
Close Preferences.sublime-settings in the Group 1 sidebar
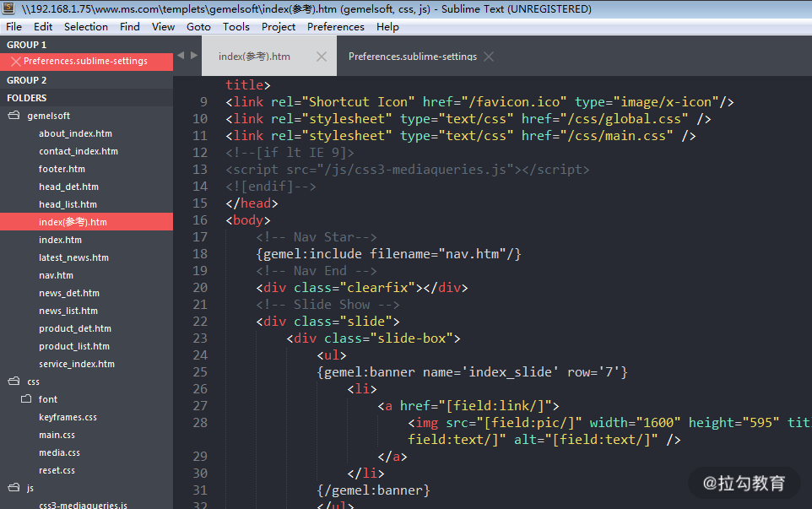(15, 62)
